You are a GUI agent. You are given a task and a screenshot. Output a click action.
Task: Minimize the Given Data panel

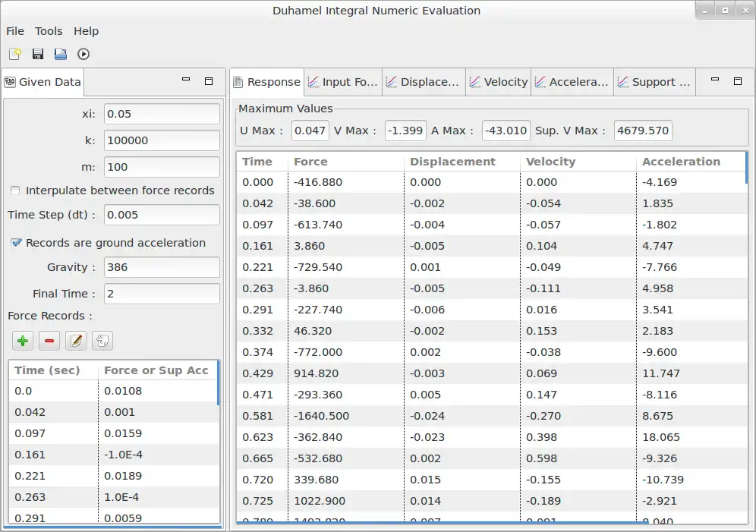(186, 80)
